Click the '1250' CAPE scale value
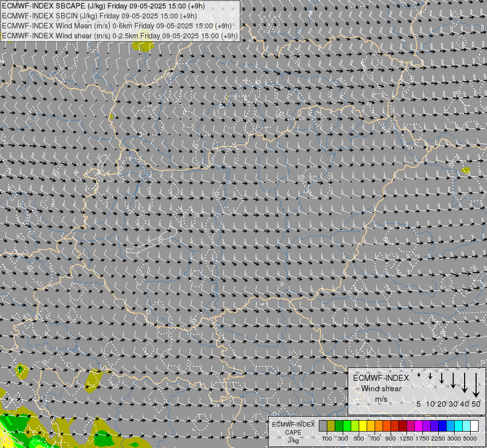The height and width of the screenshot is (448, 487). pyautogui.click(x=406, y=439)
